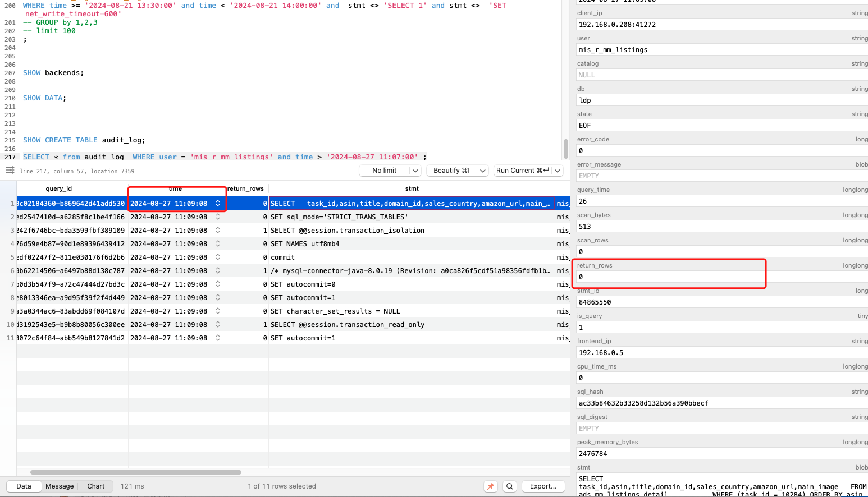This screenshot has width=868, height=497.
Task: Click the sql_digest EMPTY field
Action: click(x=722, y=429)
